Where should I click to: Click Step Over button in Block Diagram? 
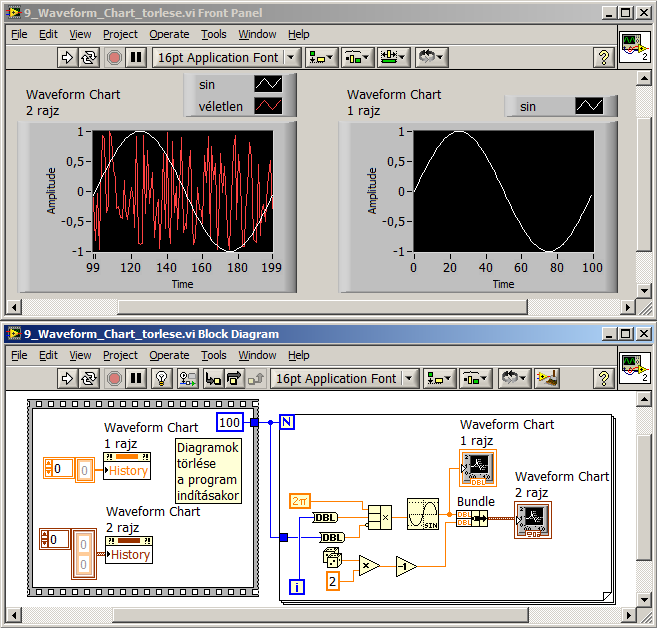(x=235, y=378)
